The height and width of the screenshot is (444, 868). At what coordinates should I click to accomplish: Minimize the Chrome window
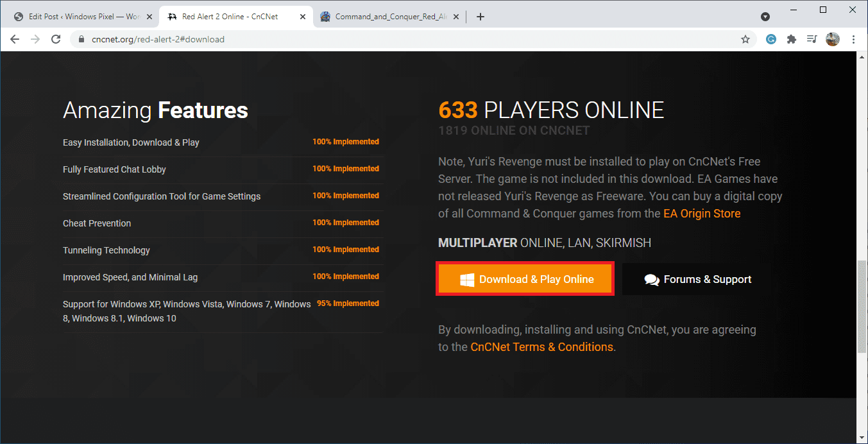click(x=794, y=10)
